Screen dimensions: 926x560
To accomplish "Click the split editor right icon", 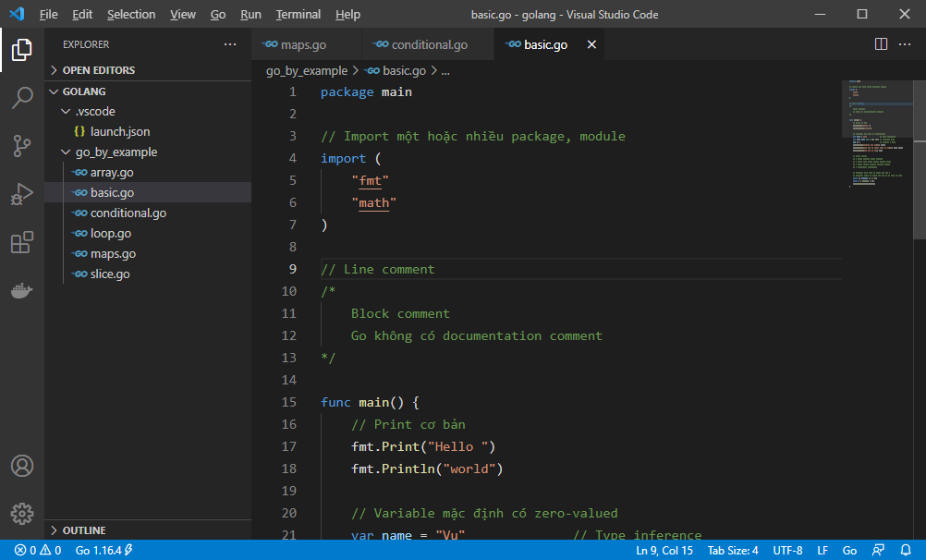I will [881, 44].
